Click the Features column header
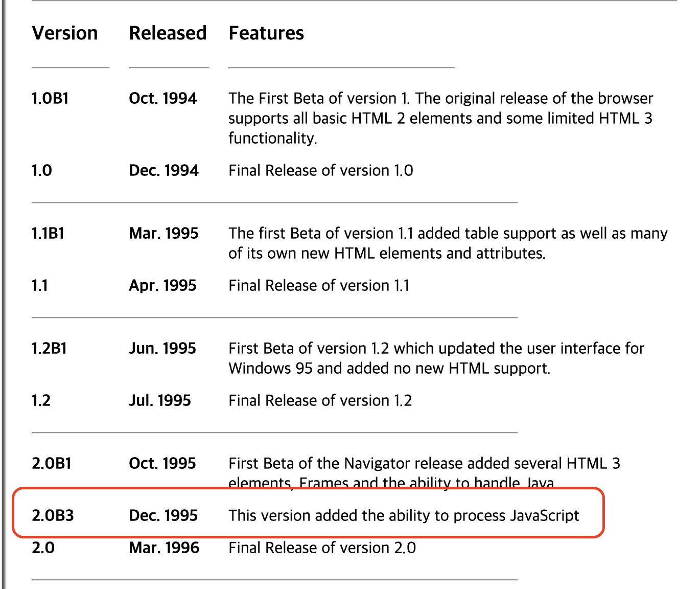The image size is (700, 589). [266, 33]
